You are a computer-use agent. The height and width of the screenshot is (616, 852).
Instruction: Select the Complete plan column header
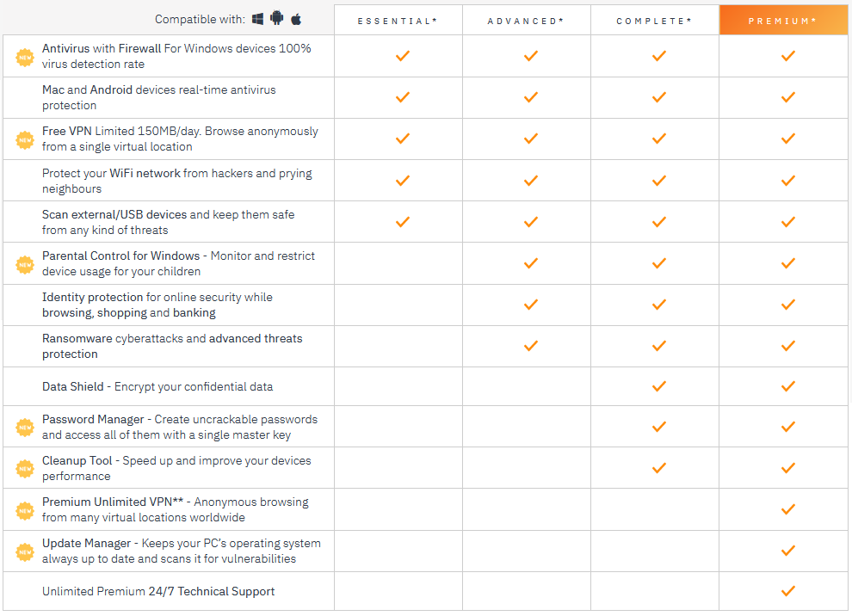pyautogui.click(x=654, y=21)
